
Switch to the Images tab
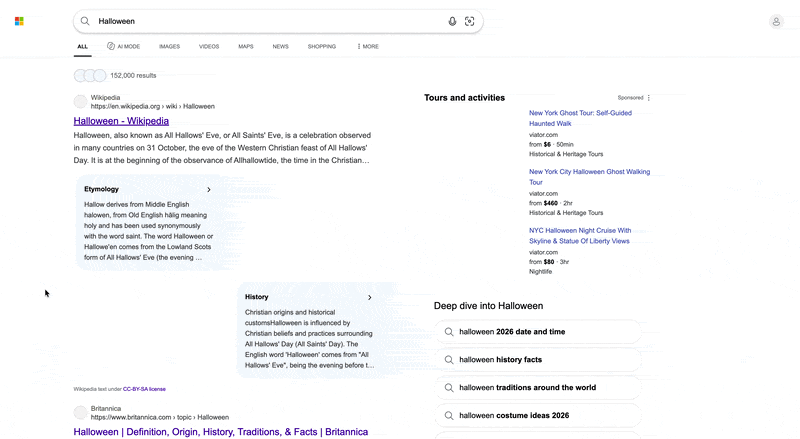tap(169, 46)
